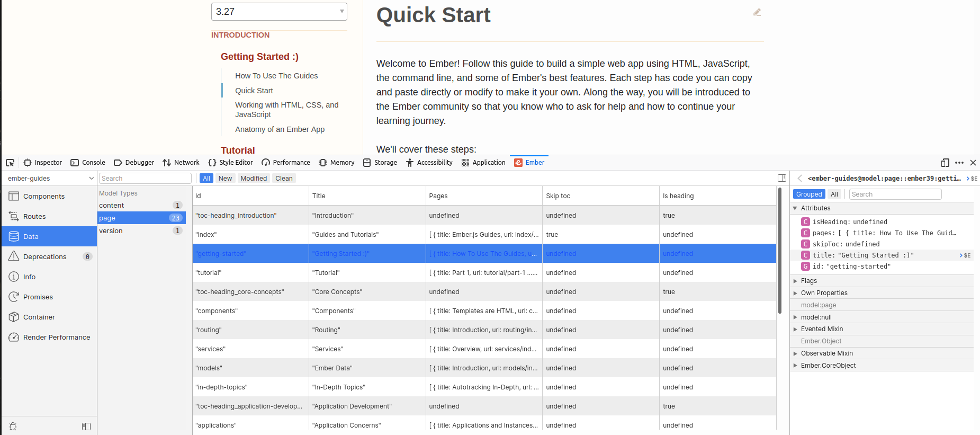This screenshot has width=980, height=435.
Task: Open the ember-guides app selector dropdown
Action: click(x=50, y=179)
